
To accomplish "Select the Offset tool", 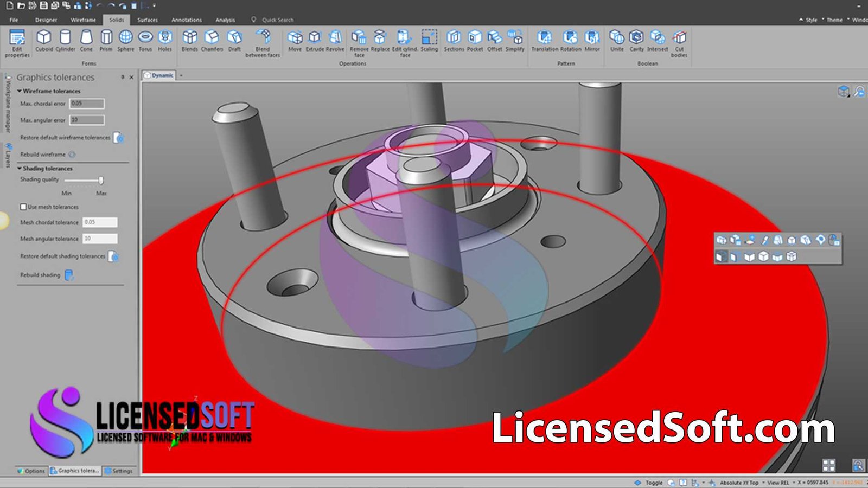I will point(495,41).
